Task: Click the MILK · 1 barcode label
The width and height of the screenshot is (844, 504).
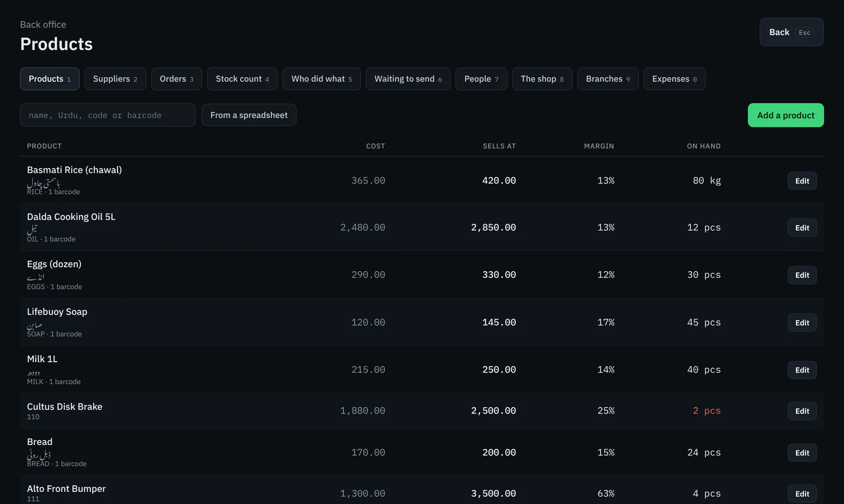Action: (x=54, y=382)
